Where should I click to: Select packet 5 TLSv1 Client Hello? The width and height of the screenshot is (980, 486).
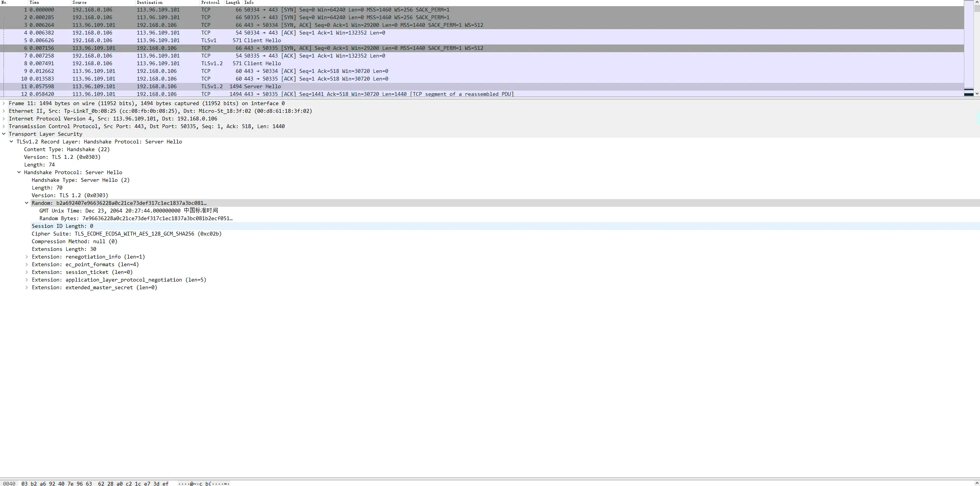262,40
